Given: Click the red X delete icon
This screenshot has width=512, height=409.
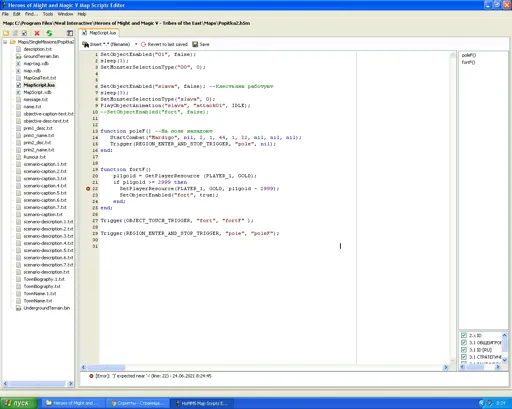Looking at the screenshot, I should click(x=37, y=33).
